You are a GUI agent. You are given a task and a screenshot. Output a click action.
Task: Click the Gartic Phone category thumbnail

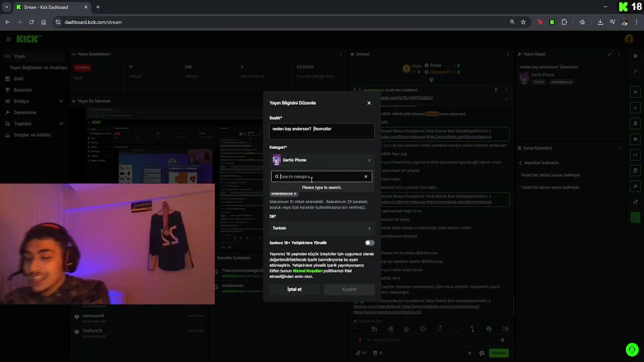click(277, 160)
